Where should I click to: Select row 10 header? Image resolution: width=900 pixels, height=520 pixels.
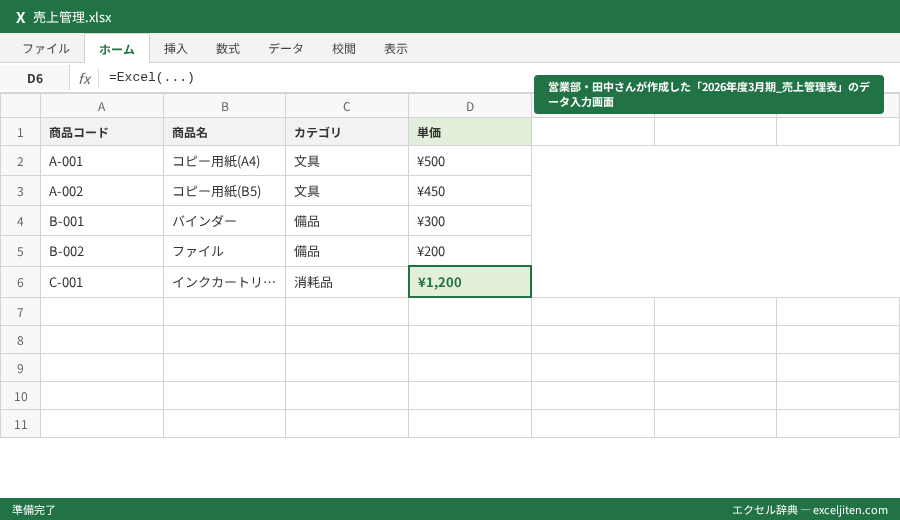(20, 396)
